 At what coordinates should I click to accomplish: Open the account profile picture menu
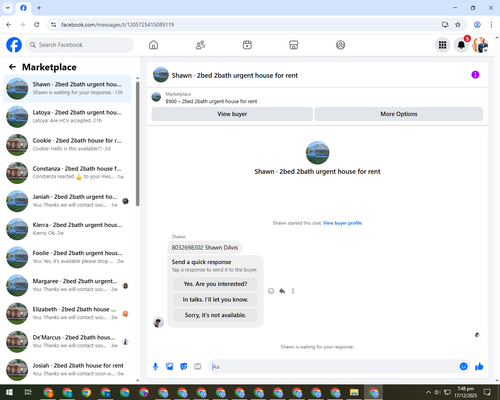pos(480,45)
